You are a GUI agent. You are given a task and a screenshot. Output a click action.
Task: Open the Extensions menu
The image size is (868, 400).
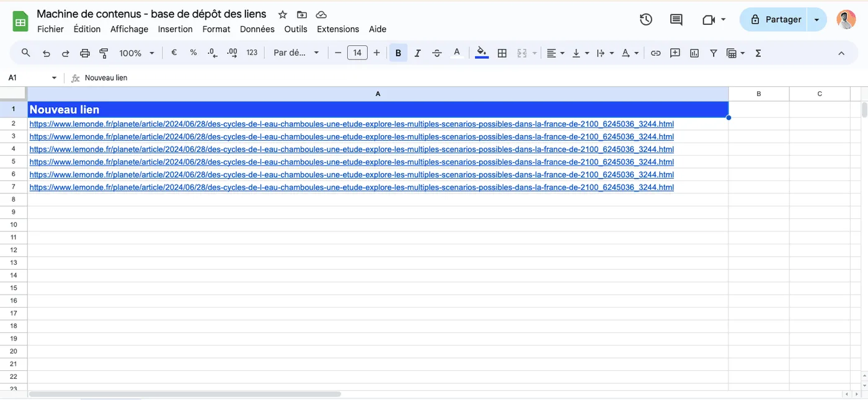pyautogui.click(x=338, y=29)
